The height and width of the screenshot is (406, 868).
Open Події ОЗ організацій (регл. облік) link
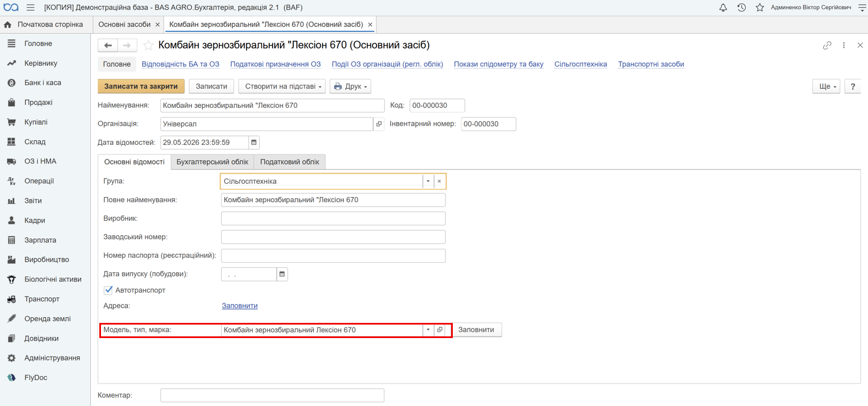(x=387, y=64)
